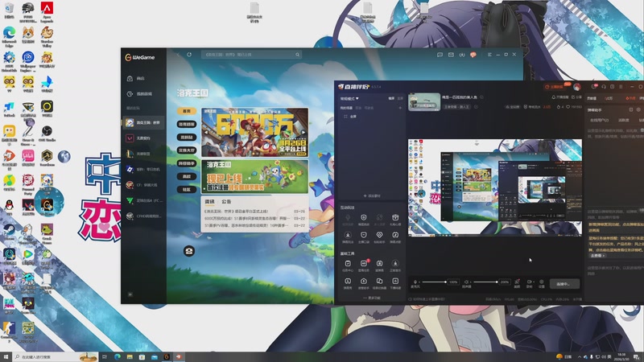Click 开播提醒 bell in 直播伴侣

coord(561,97)
